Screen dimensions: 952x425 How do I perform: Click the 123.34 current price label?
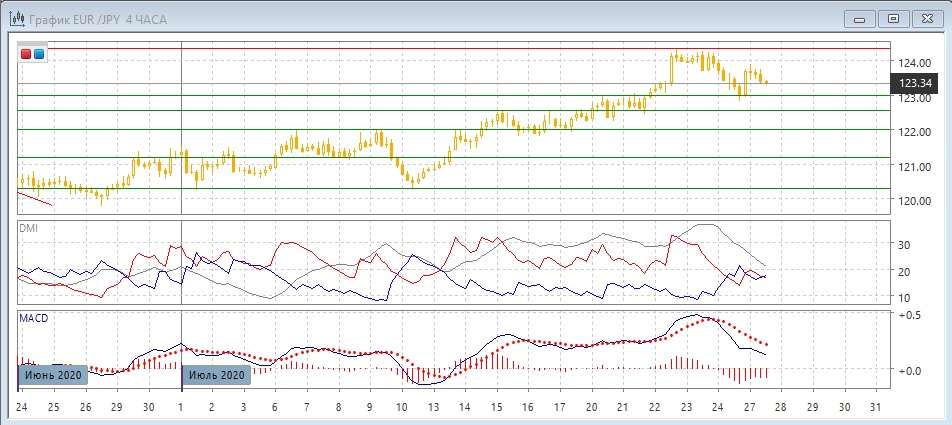[916, 83]
